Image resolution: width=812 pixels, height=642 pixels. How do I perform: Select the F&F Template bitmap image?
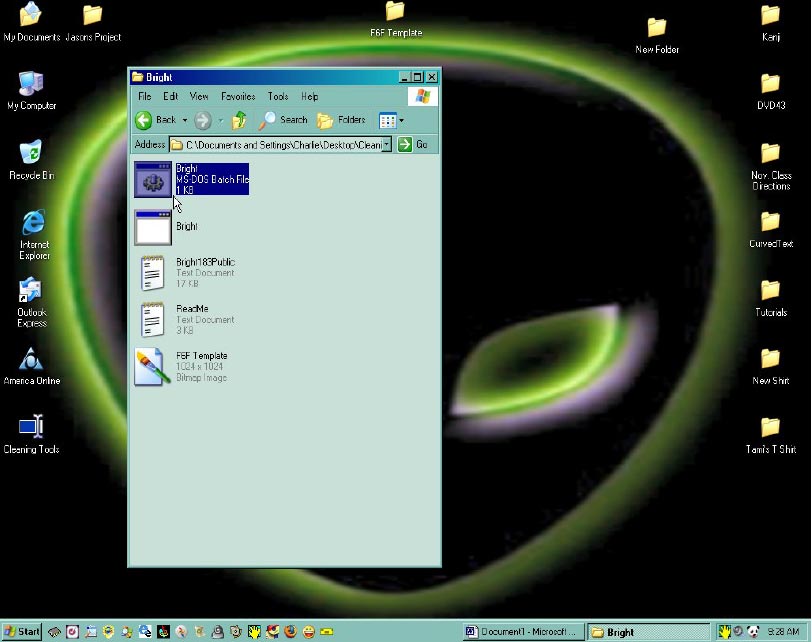[153, 367]
